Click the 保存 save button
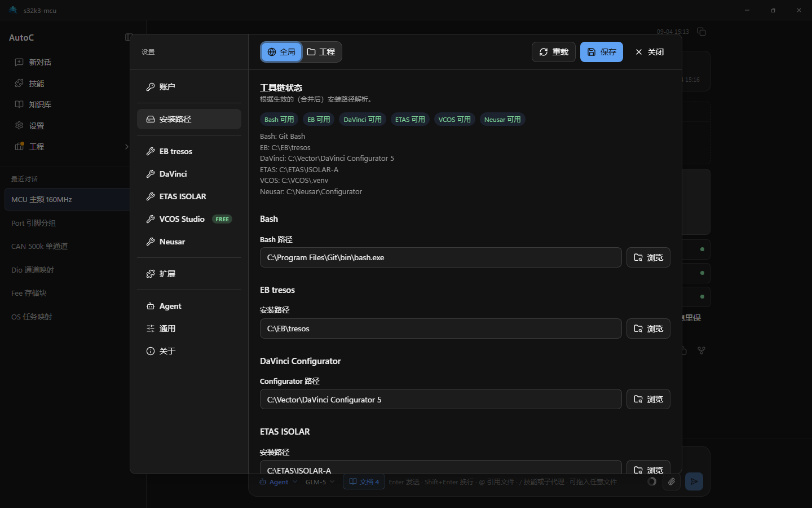Screen dimensions: 812x508 click(602, 52)
